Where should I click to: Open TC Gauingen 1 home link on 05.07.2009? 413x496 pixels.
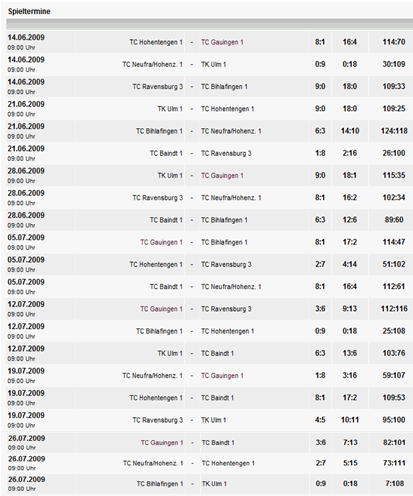161,242
